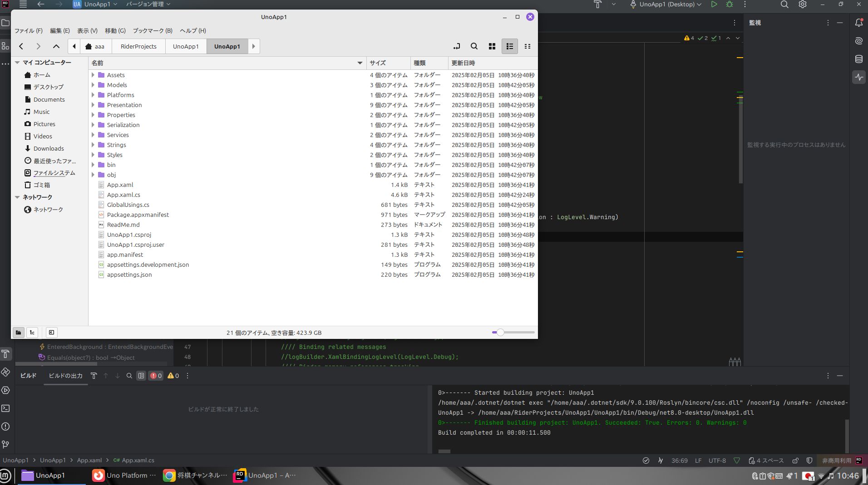Click the Rider back navigation arrow
This screenshot has height=485, width=868.
(41, 4)
